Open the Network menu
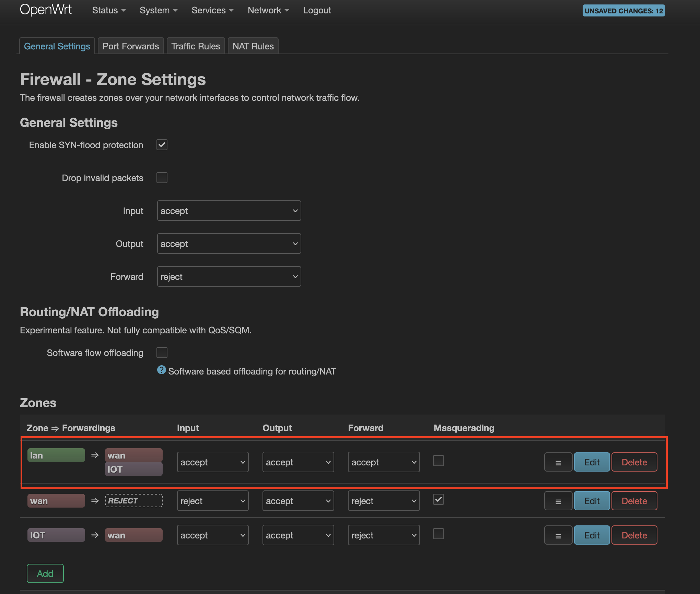This screenshot has width=700, height=594. pos(268,10)
